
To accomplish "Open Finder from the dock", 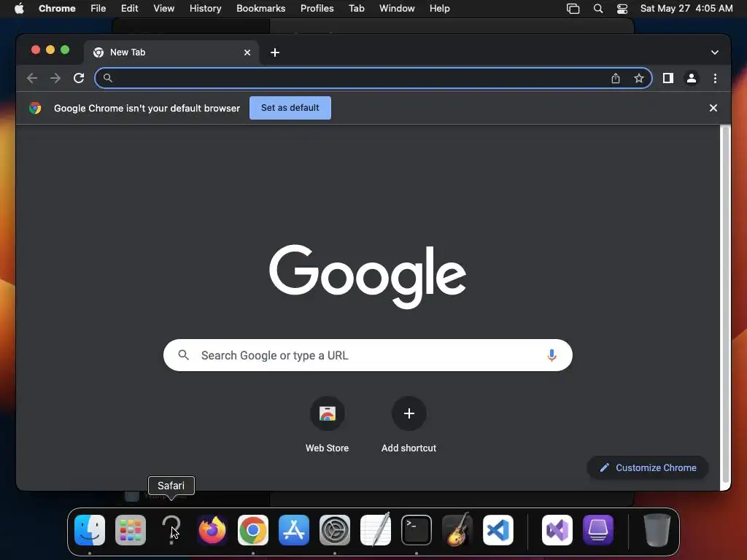I will [90, 530].
